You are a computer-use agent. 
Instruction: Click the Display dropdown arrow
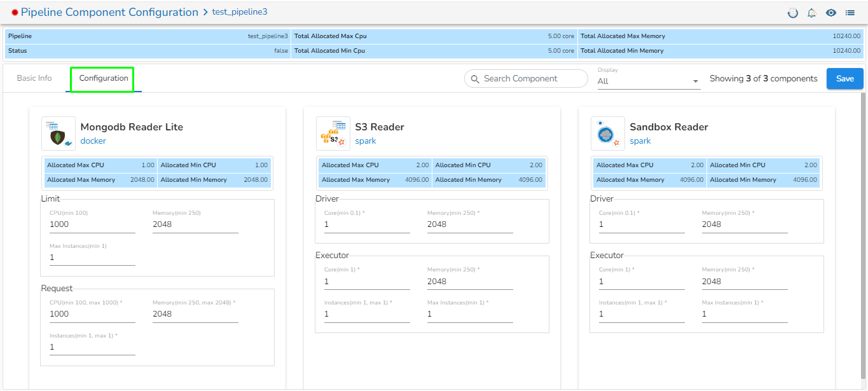pyautogui.click(x=695, y=81)
